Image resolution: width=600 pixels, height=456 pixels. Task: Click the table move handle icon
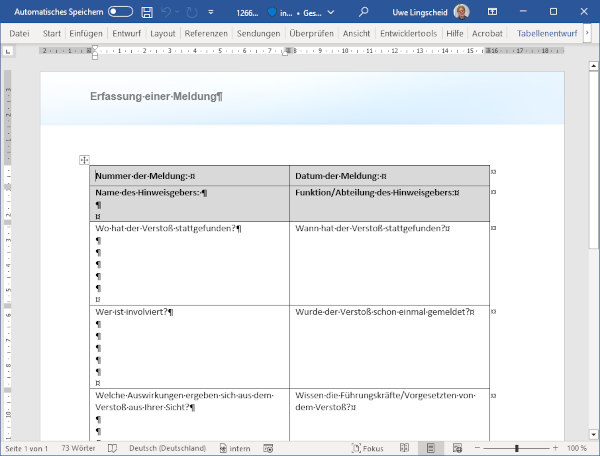(x=84, y=160)
